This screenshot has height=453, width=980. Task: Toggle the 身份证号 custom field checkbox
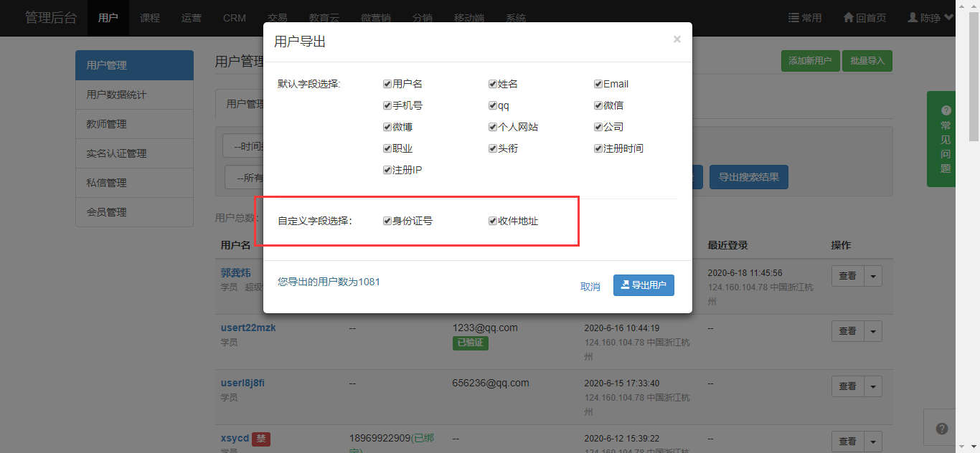tap(387, 221)
